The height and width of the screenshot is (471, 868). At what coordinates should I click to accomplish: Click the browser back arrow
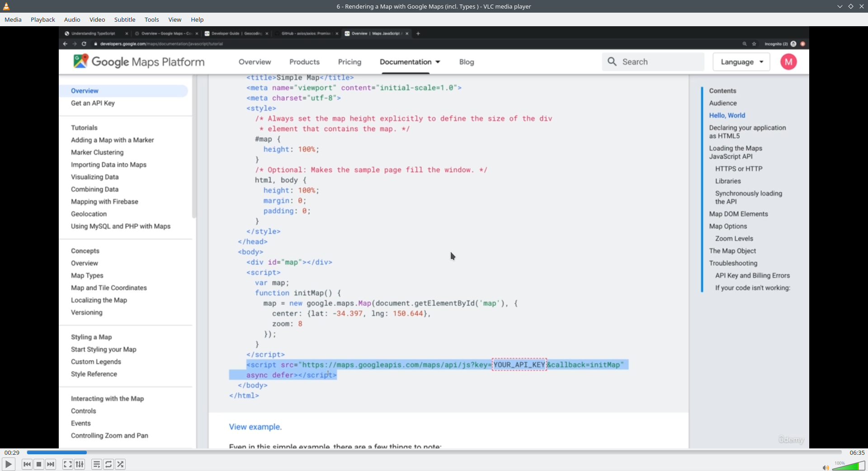pyautogui.click(x=65, y=44)
